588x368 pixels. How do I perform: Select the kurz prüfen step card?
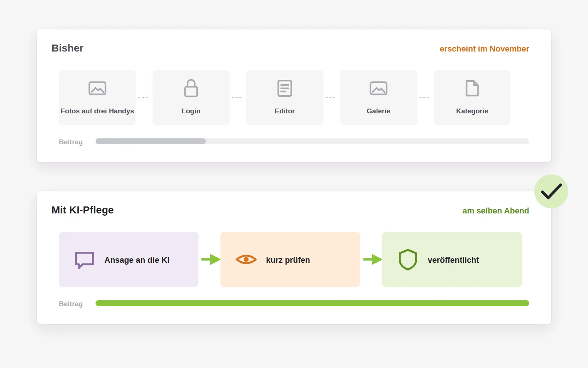tap(290, 259)
